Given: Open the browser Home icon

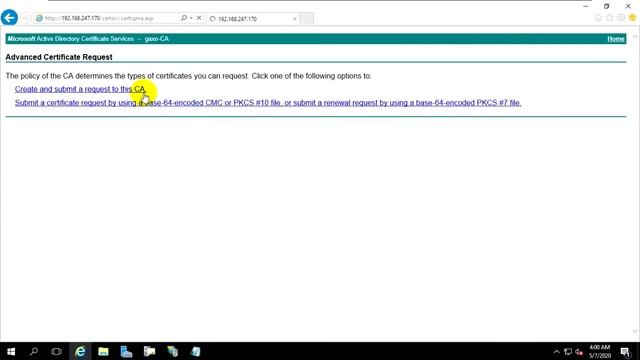Looking at the screenshot, I should (598, 18).
